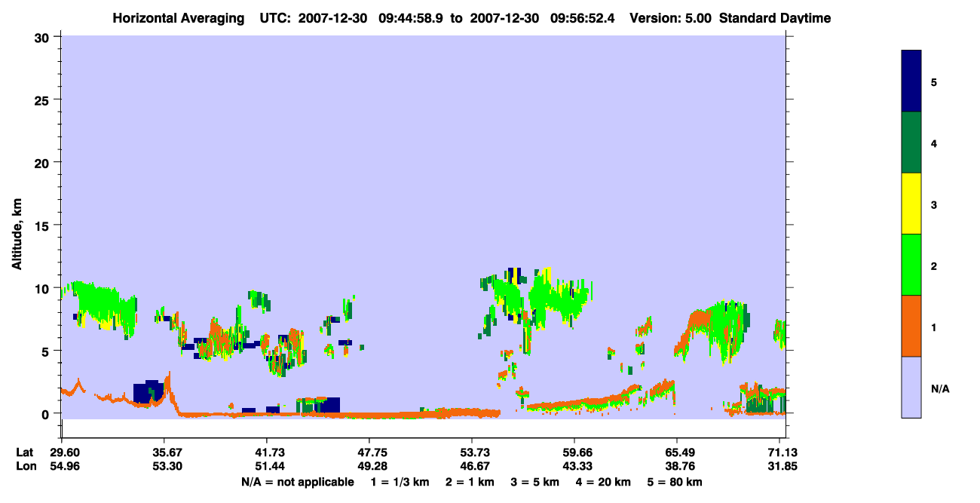
Task: Click the lavender N/A color bar segment
Action: [x=911, y=387]
